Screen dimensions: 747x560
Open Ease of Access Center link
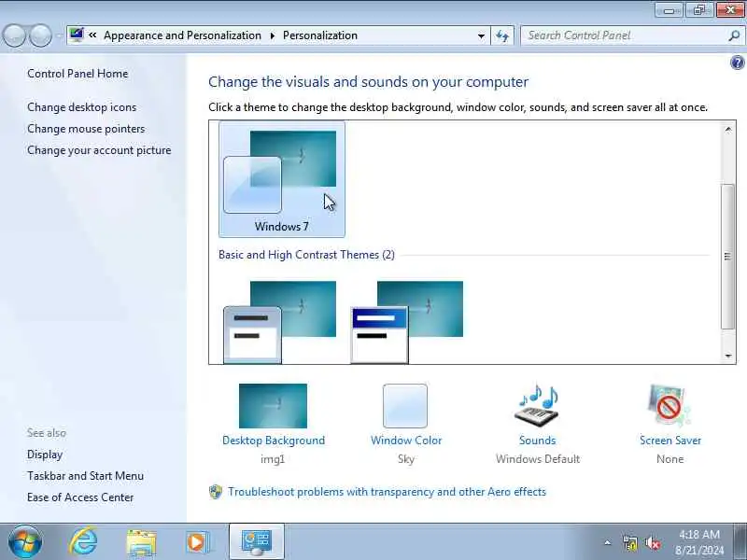(x=80, y=497)
